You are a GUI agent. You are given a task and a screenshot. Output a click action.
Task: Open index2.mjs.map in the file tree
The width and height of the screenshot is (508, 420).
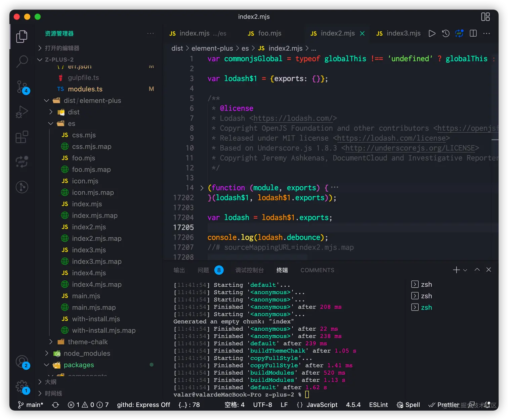tap(97, 238)
